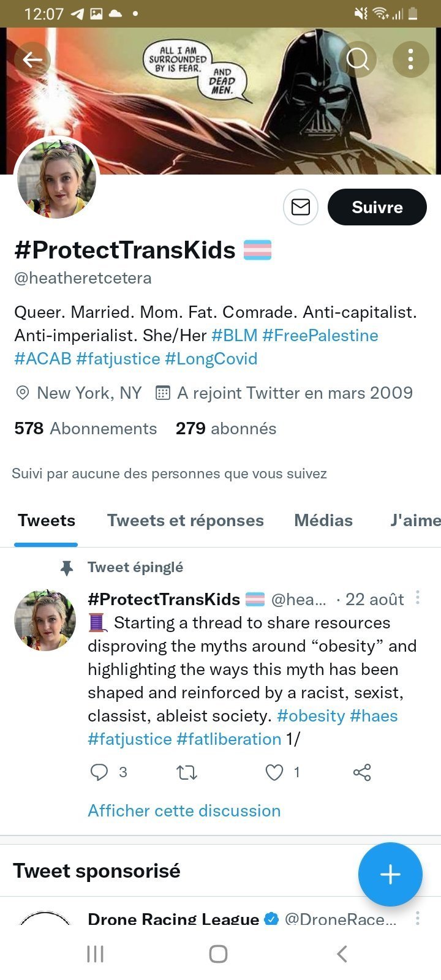Open the profile three-dot overflow menu
The image size is (441, 980).
pyautogui.click(x=410, y=59)
